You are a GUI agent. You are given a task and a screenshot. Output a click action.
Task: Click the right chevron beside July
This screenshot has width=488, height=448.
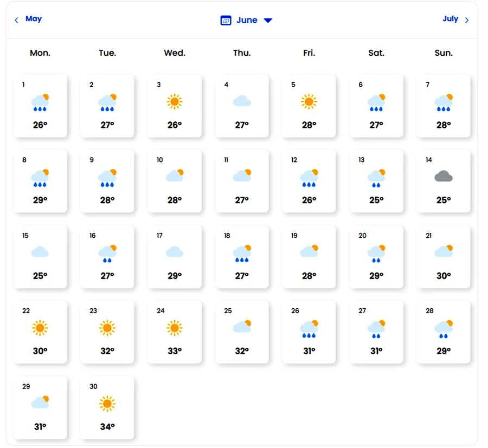pyautogui.click(x=467, y=20)
